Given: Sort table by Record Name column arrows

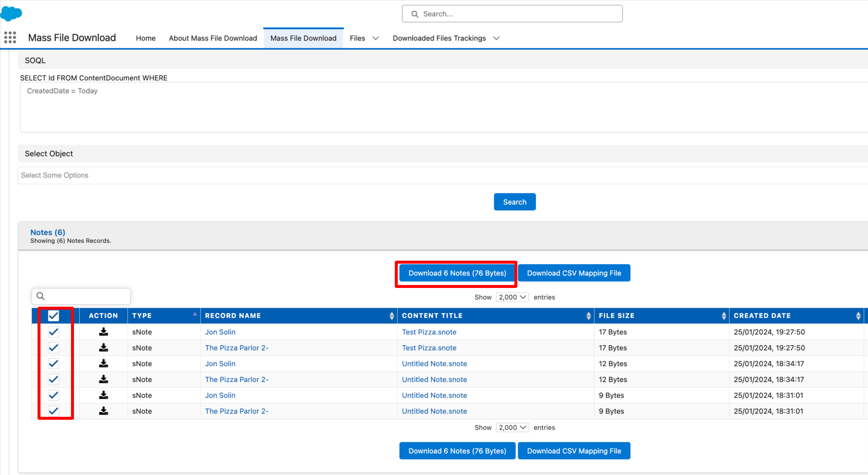Looking at the screenshot, I should [x=392, y=316].
